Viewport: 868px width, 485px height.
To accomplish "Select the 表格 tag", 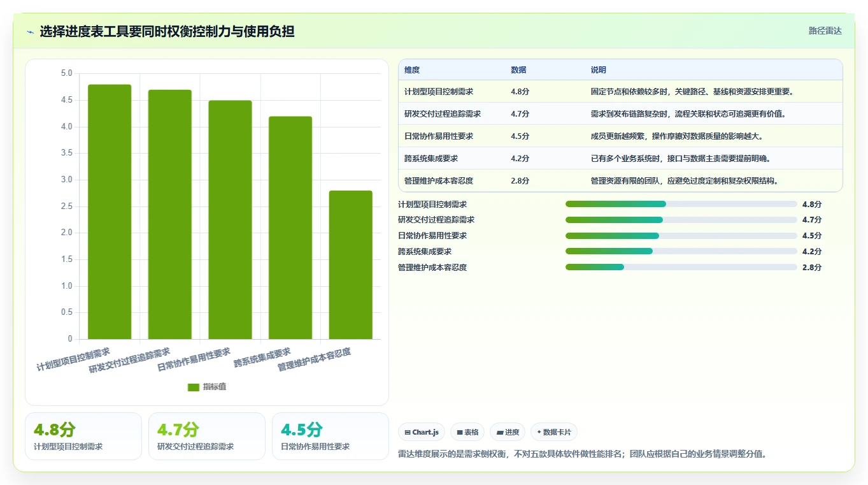I will [467, 432].
